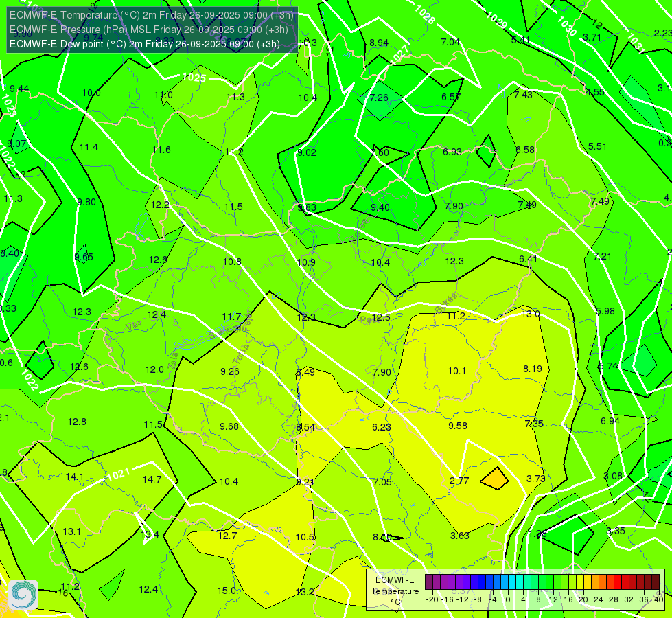Click the dew point value 9.58
The height and width of the screenshot is (618, 672).
[458, 426]
